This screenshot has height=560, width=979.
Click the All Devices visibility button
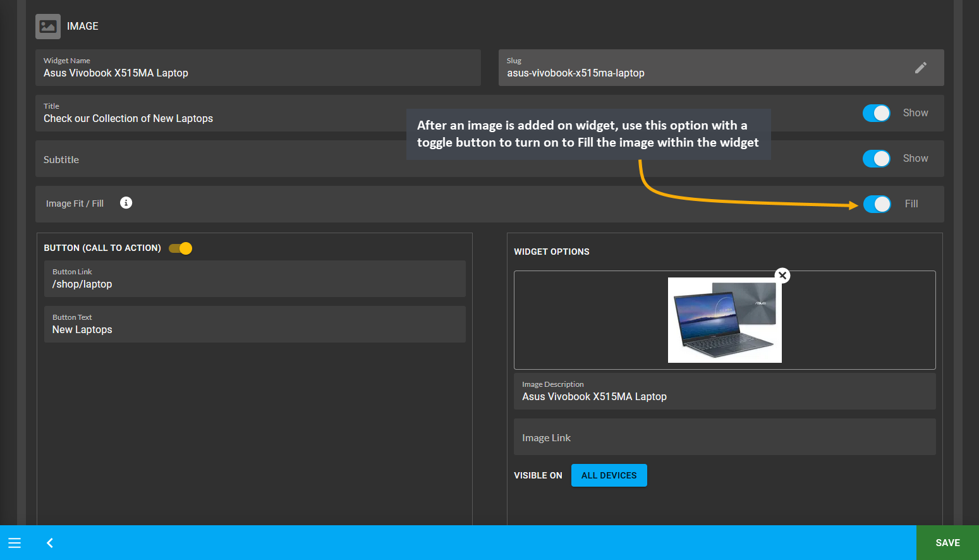tap(609, 475)
